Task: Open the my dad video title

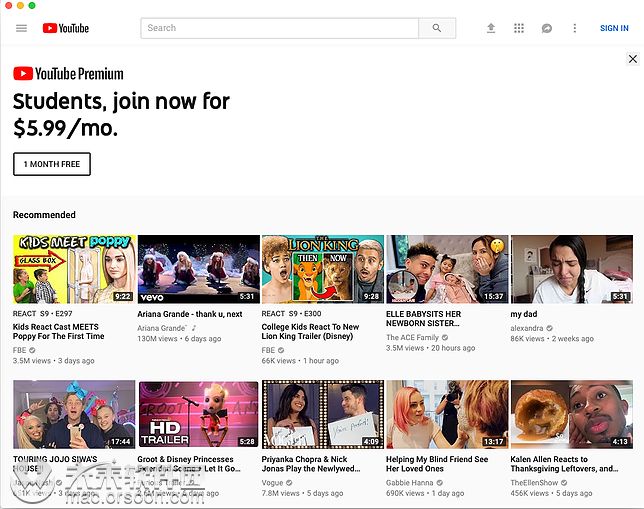Action: (x=524, y=314)
